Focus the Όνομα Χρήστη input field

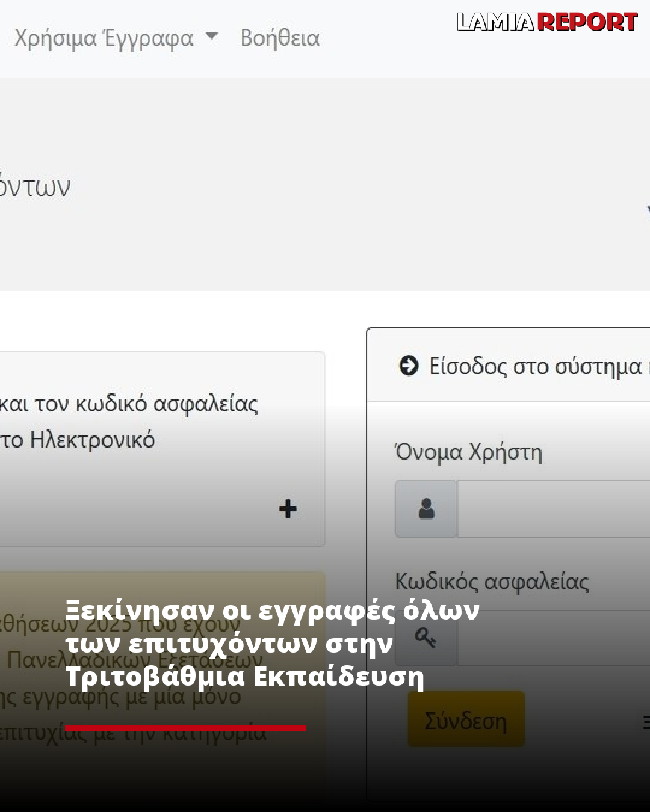point(554,509)
